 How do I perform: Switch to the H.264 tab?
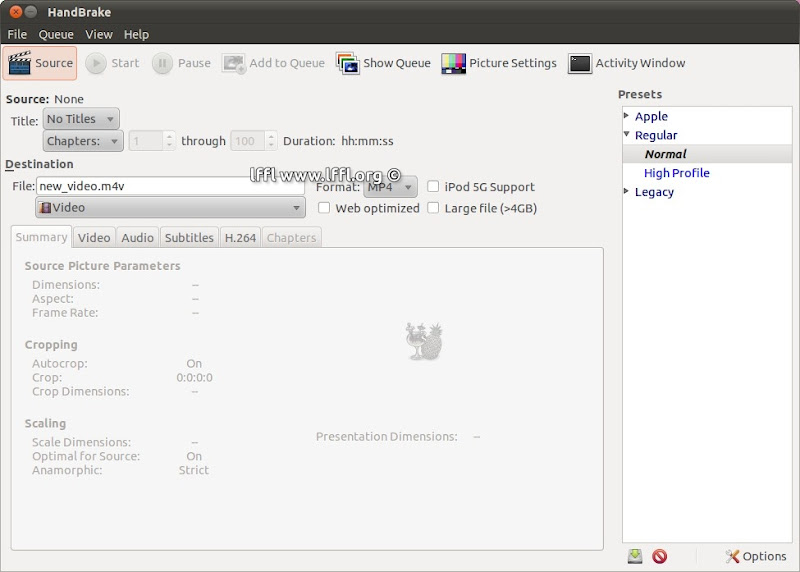coord(240,237)
